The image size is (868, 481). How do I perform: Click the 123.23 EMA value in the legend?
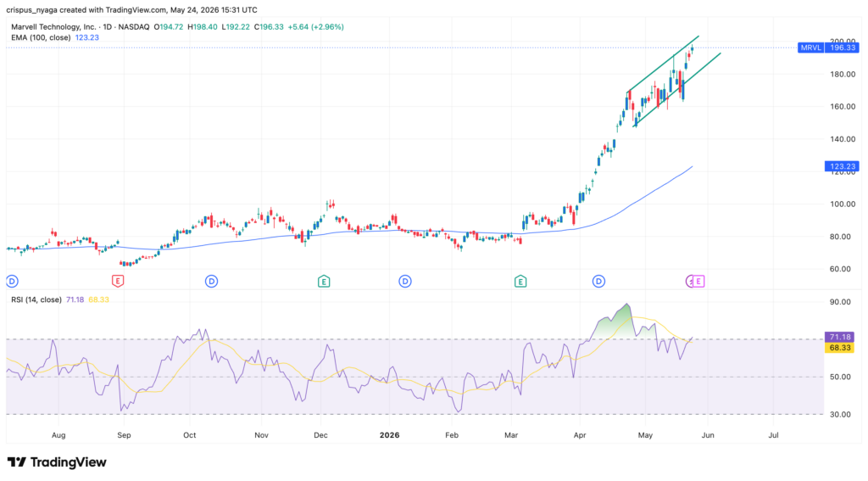point(87,37)
